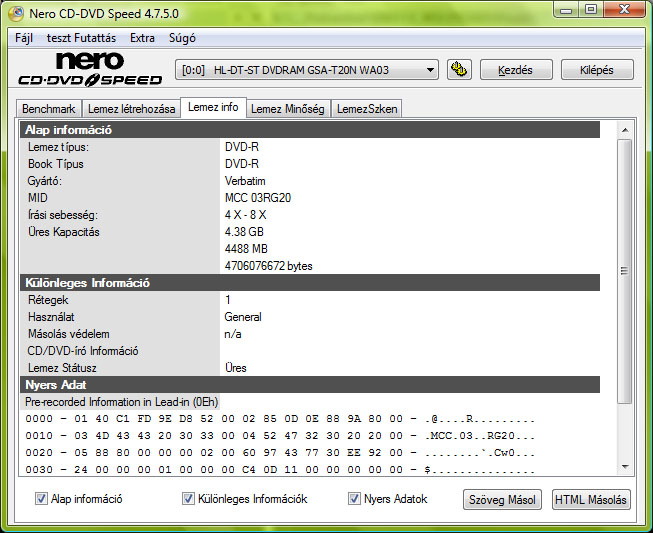Click the hex row starting 0030
Screen dimensions: 653x533
(x=280, y=470)
